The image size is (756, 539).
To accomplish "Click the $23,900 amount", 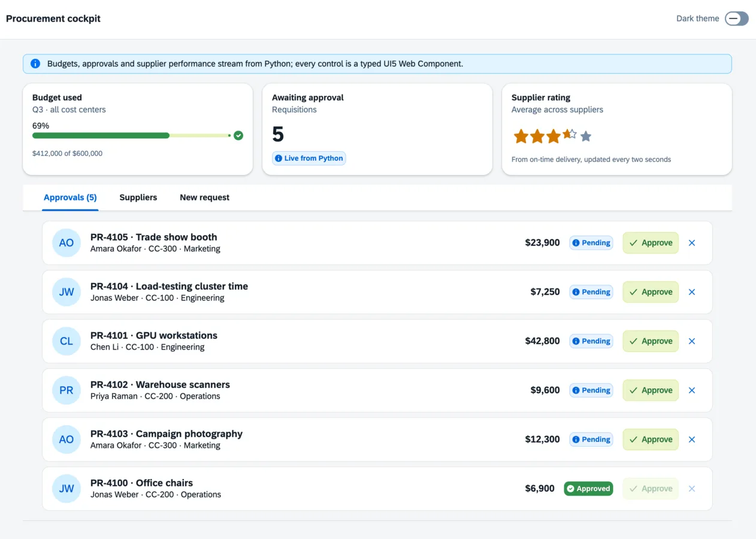I will [x=543, y=243].
